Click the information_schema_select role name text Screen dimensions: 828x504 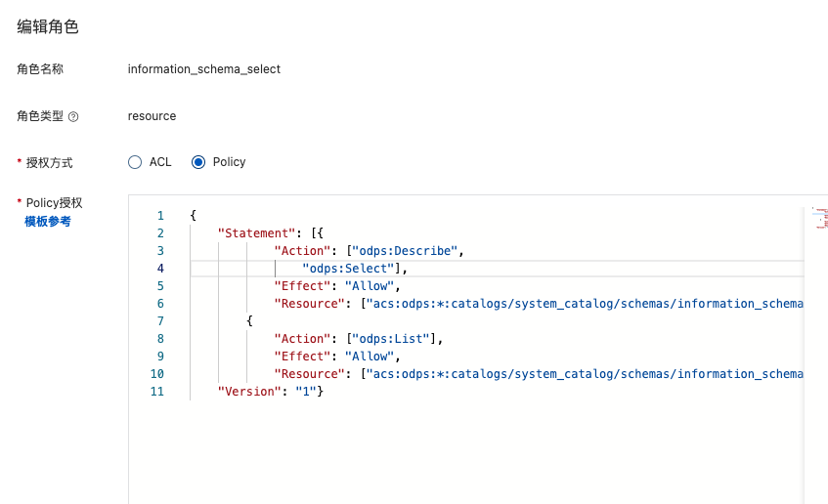[203, 69]
